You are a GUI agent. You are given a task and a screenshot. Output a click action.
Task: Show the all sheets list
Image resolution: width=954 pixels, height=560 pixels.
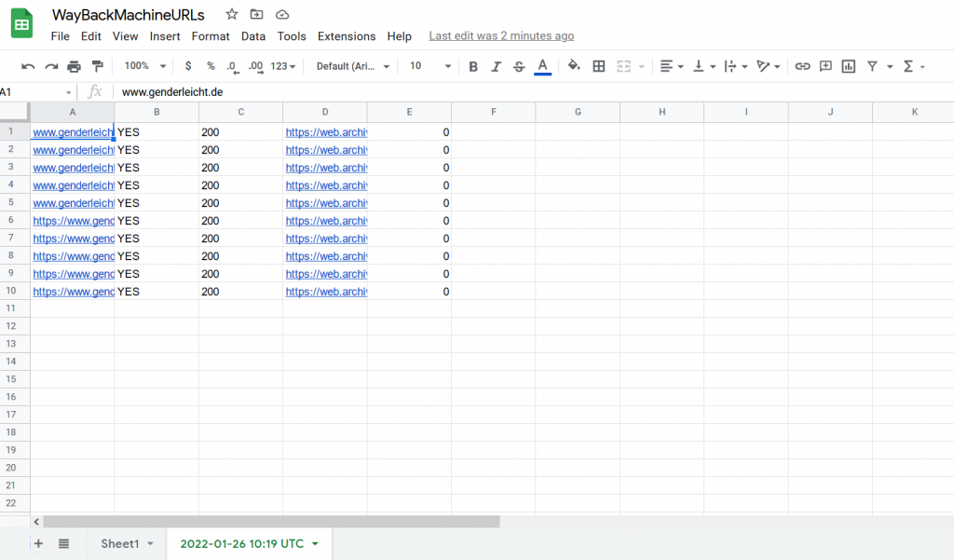click(64, 543)
